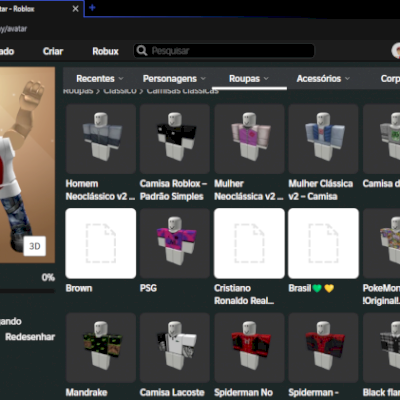The image size is (400, 400).
Task: Select the Brown shirt placeholder thumbnail
Action: (x=101, y=243)
